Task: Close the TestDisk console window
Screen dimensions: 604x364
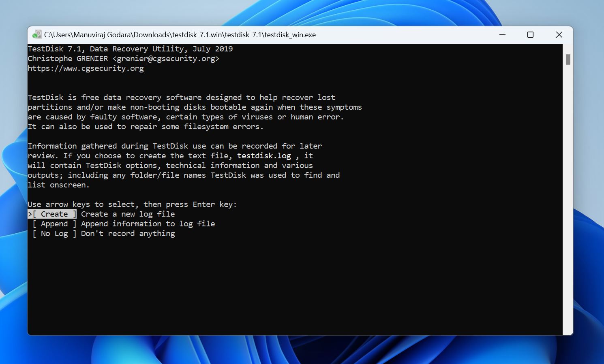Action: point(559,35)
